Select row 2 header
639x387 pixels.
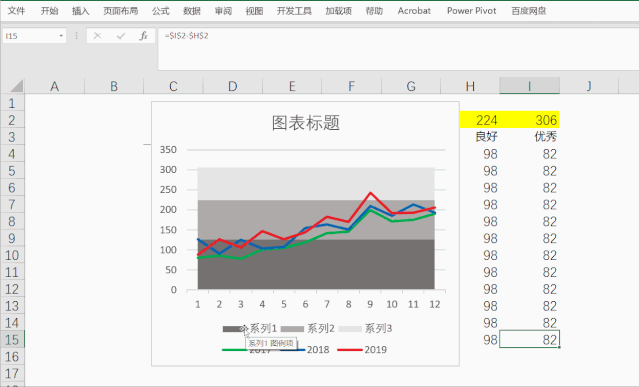point(12,120)
